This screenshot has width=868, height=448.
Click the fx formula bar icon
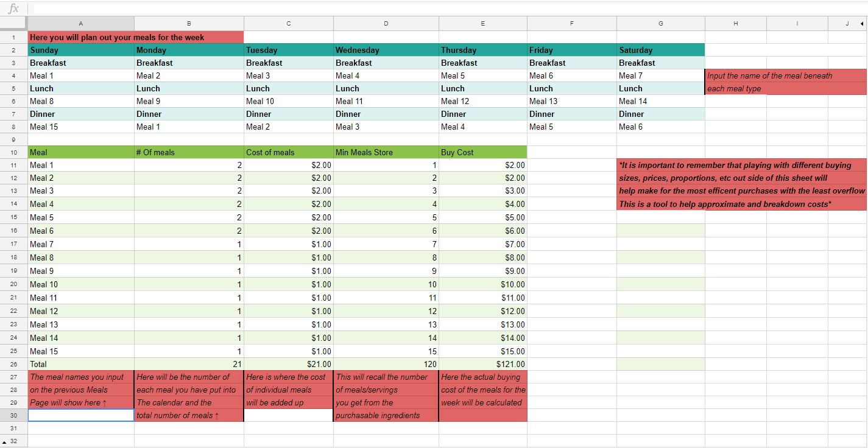tap(13, 9)
